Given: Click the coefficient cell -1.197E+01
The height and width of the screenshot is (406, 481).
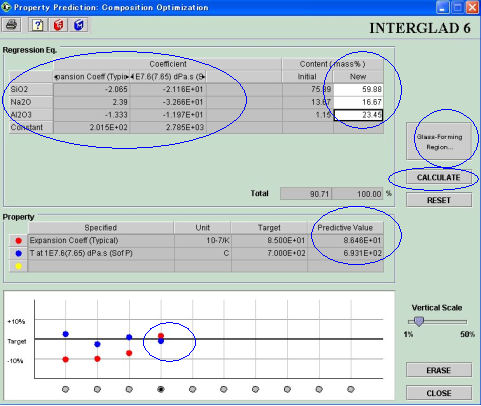Looking at the screenshot, I should 168,115.
